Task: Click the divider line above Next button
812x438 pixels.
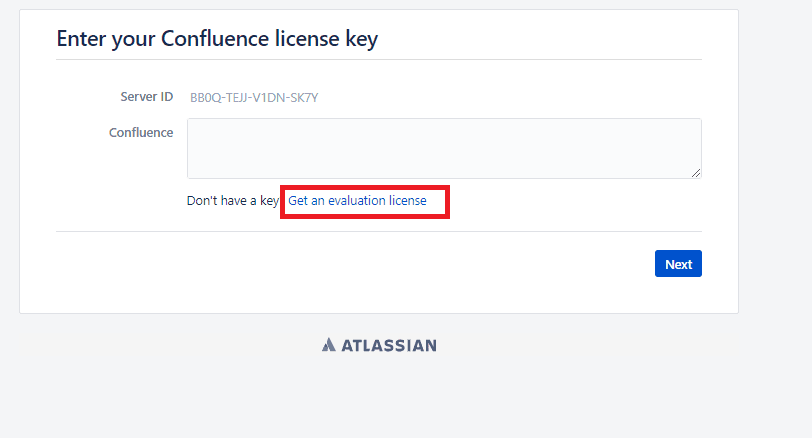Action: (x=379, y=232)
